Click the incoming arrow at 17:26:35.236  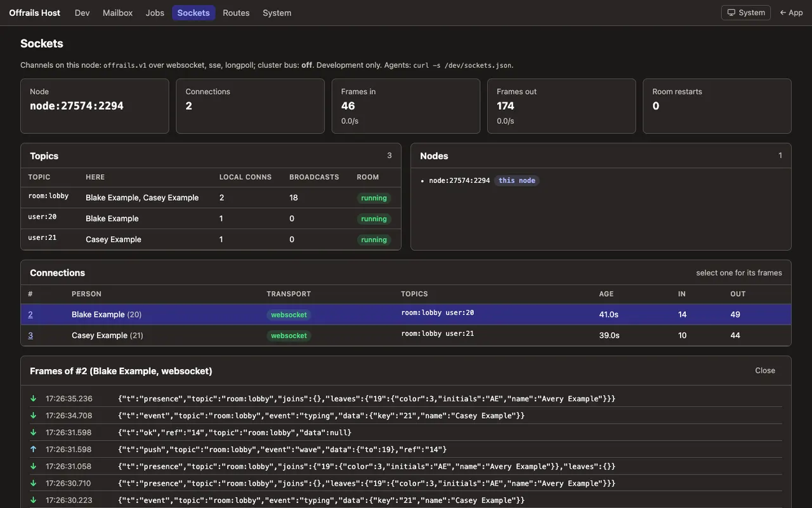coord(33,399)
